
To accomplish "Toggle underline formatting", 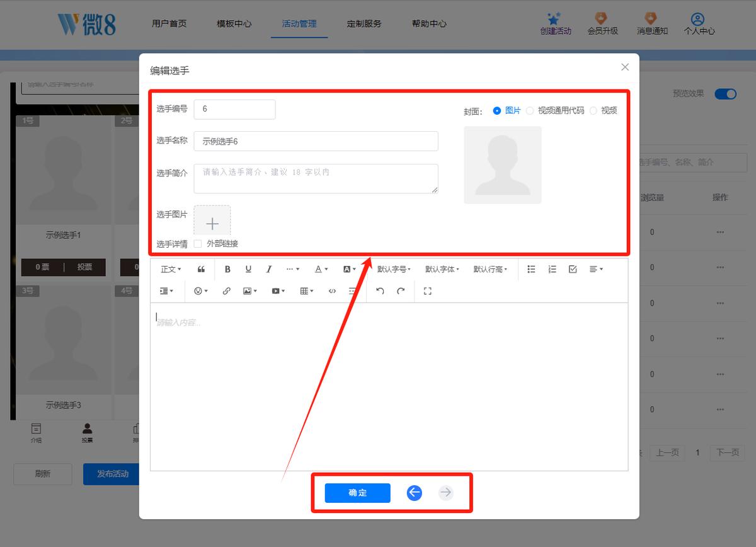I will [248, 269].
